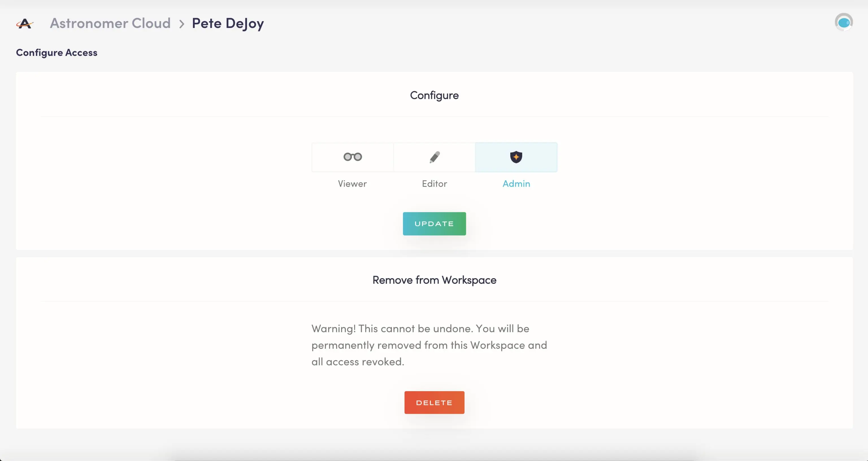The height and width of the screenshot is (461, 868).
Task: Click the UPDATE button
Action: 434,224
